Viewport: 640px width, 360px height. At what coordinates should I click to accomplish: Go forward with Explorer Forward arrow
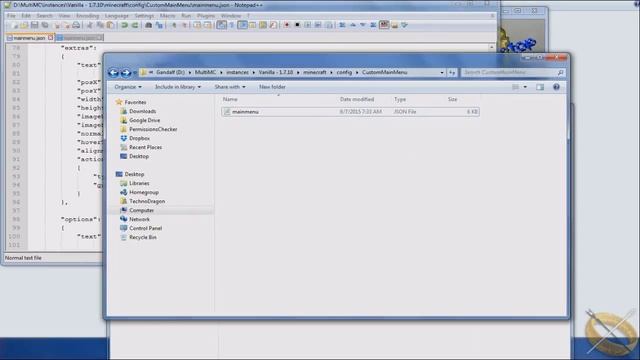click(x=126, y=73)
